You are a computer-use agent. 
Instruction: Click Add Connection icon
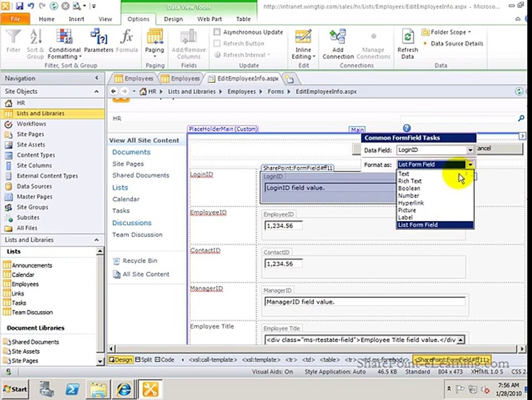coord(338,37)
